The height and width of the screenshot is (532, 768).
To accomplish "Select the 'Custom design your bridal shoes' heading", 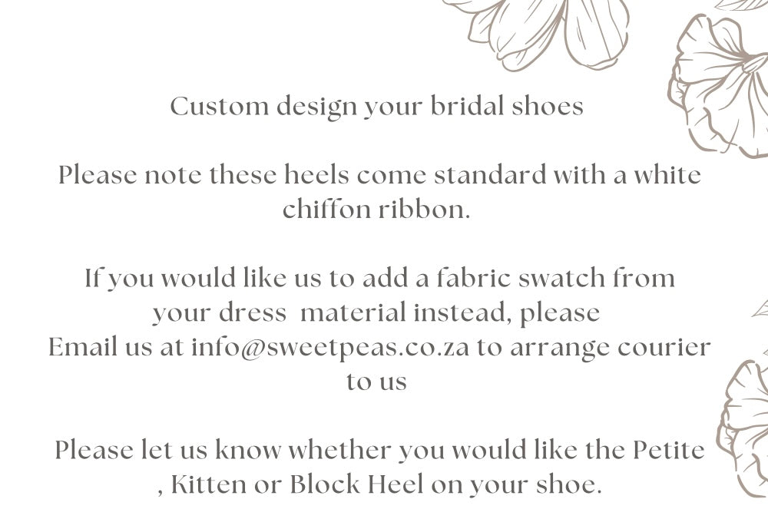I will click(376, 107).
